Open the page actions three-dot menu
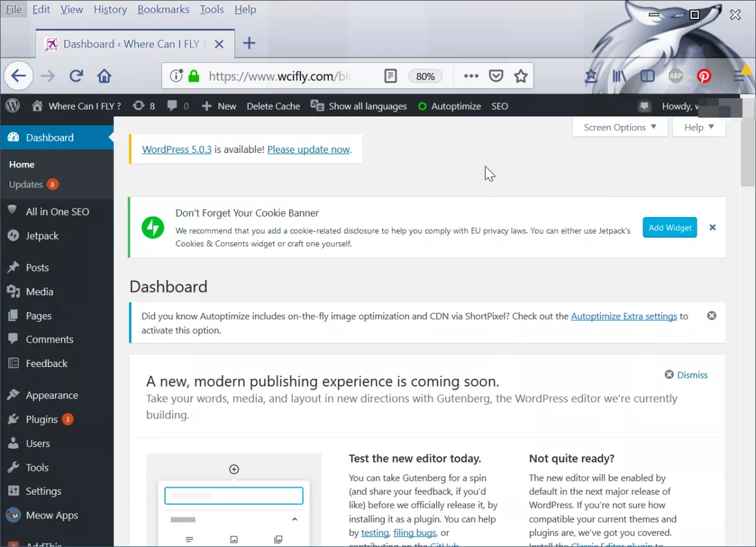756x547 pixels. (x=471, y=76)
